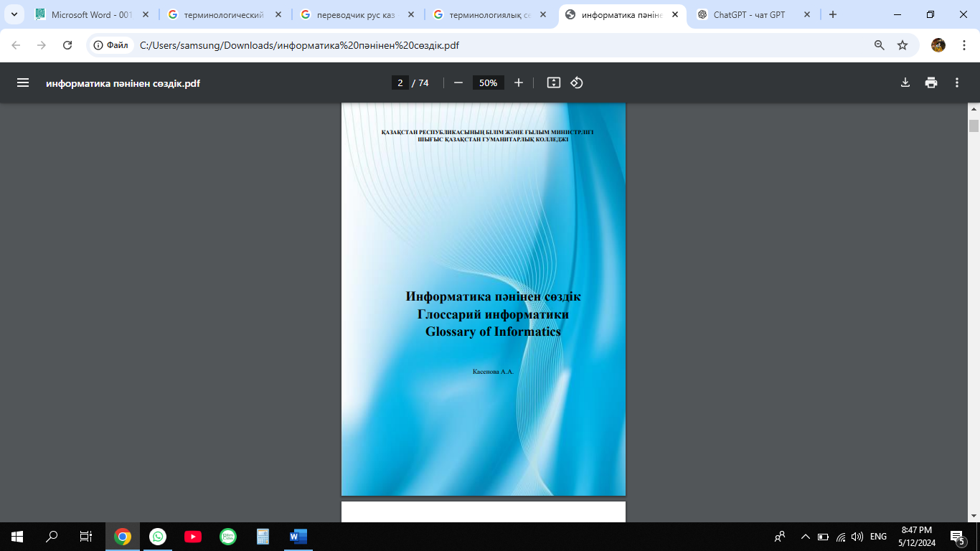The image size is (980, 551).
Task: Close the Microsoft Word - 001 tab
Action: [x=146, y=14]
